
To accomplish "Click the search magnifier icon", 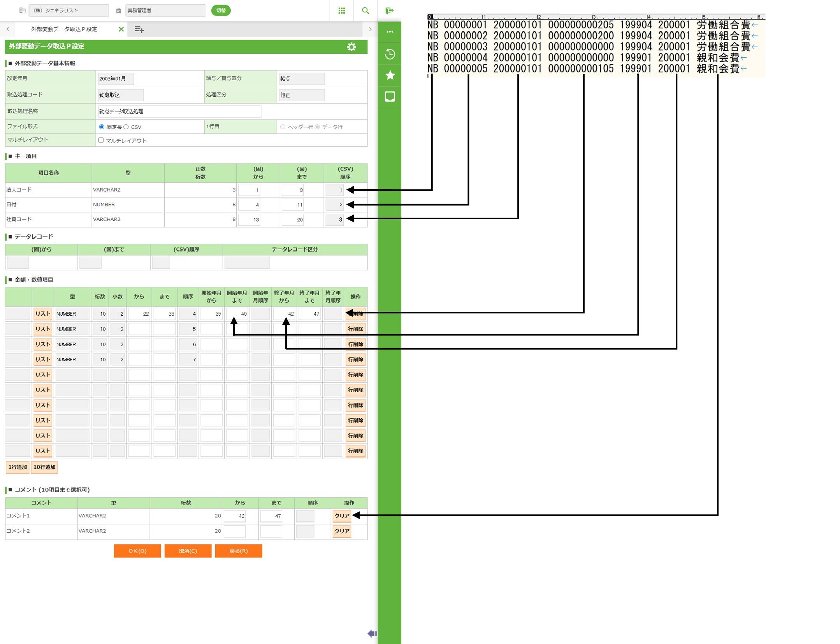I will click(x=365, y=11).
